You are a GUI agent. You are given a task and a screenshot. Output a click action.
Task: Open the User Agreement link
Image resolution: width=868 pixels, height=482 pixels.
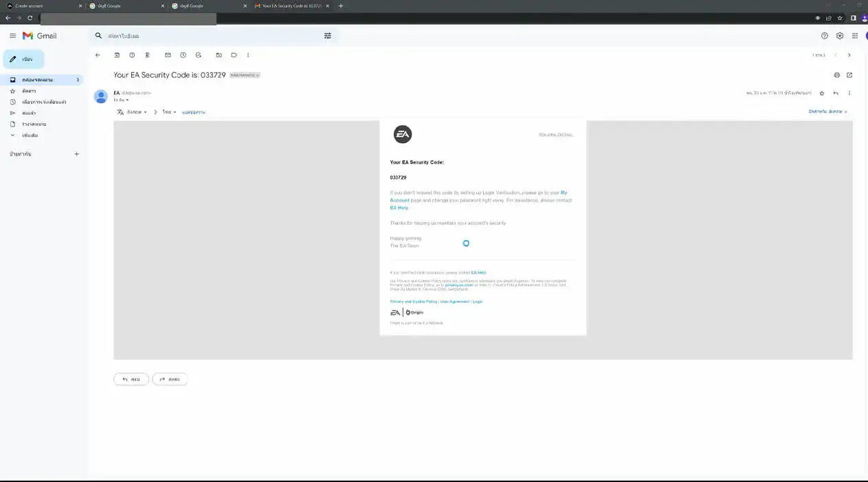455,301
